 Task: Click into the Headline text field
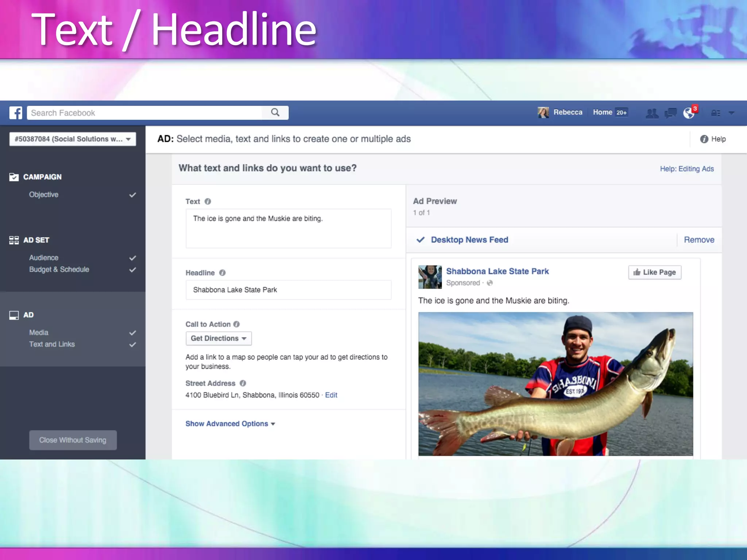[288, 290]
